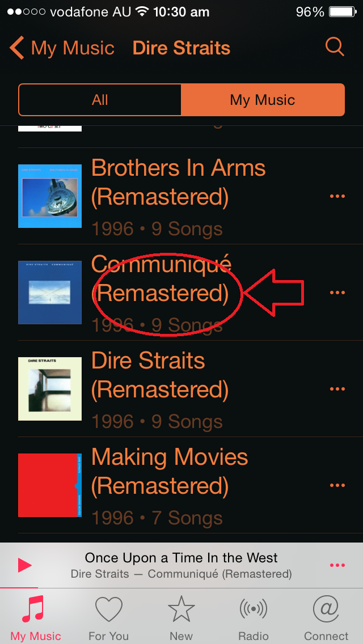Open more options for Communiqué album
This screenshot has height=644, width=363.
(x=337, y=293)
